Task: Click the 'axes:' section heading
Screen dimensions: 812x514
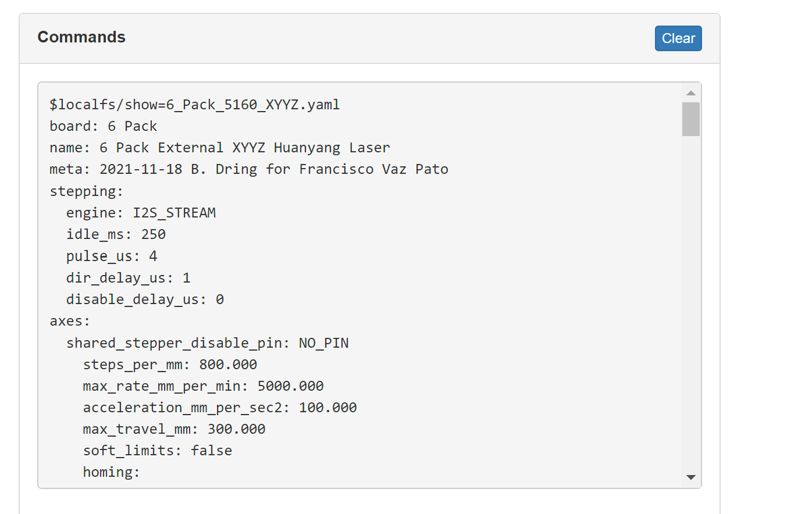Action: click(x=69, y=320)
